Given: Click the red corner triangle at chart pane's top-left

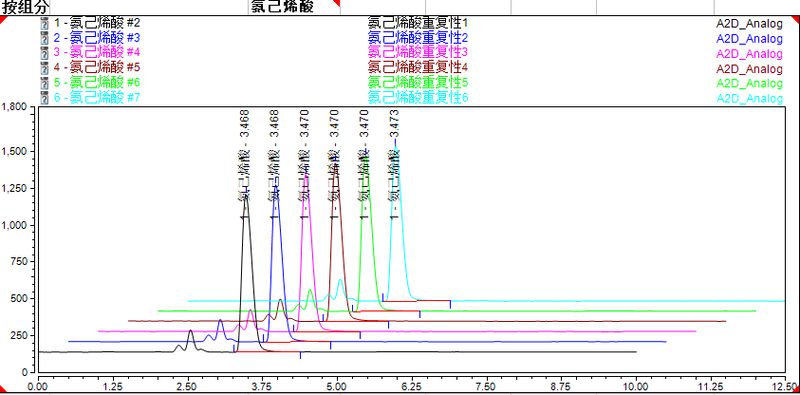Looking at the screenshot, I should tap(3, 19).
